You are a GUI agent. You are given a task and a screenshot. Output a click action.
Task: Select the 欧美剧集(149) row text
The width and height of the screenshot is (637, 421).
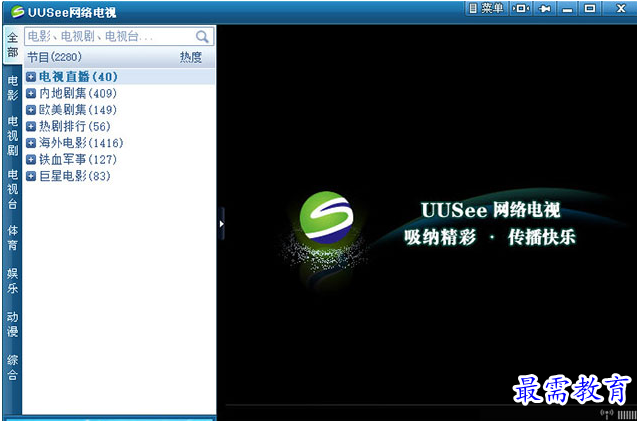[x=78, y=110]
